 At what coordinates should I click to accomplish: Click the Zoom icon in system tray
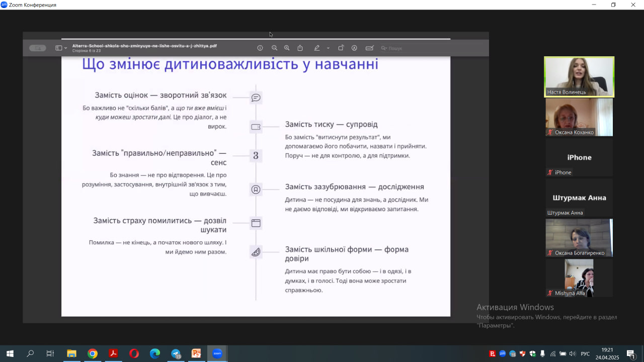tap(503, 354)
